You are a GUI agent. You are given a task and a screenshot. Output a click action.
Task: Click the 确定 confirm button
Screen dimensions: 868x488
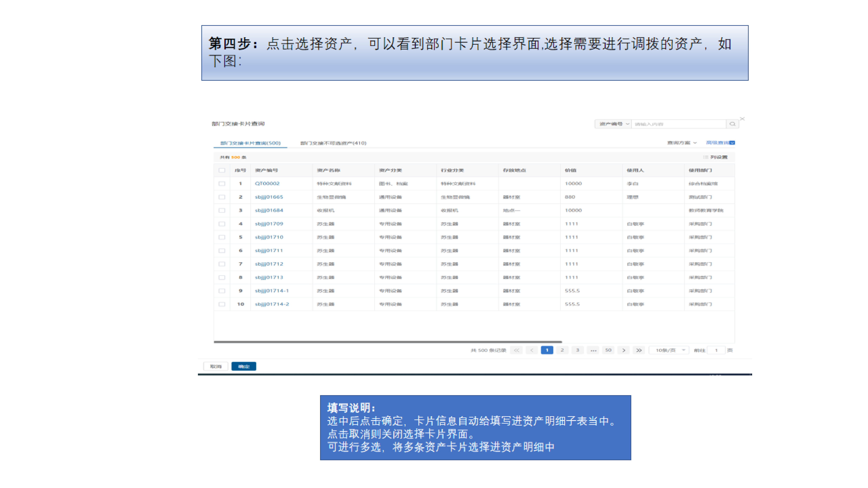coord(244,366)
